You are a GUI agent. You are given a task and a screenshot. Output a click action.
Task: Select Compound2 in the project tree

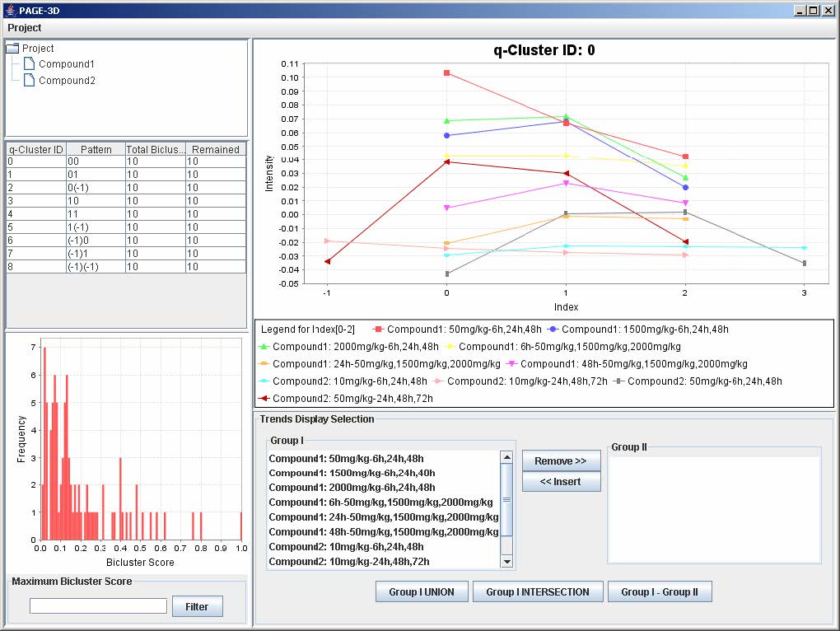pos(67,81)
